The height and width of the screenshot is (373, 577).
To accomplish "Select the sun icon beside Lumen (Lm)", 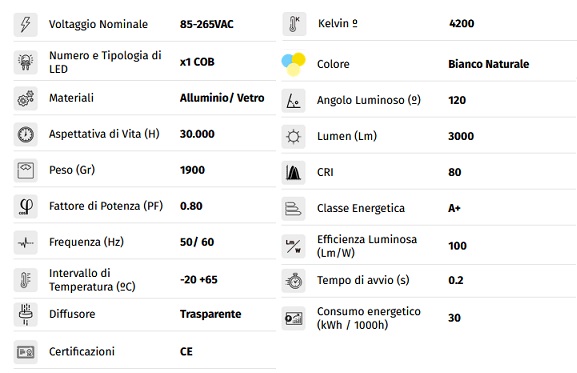I will 293,136.
